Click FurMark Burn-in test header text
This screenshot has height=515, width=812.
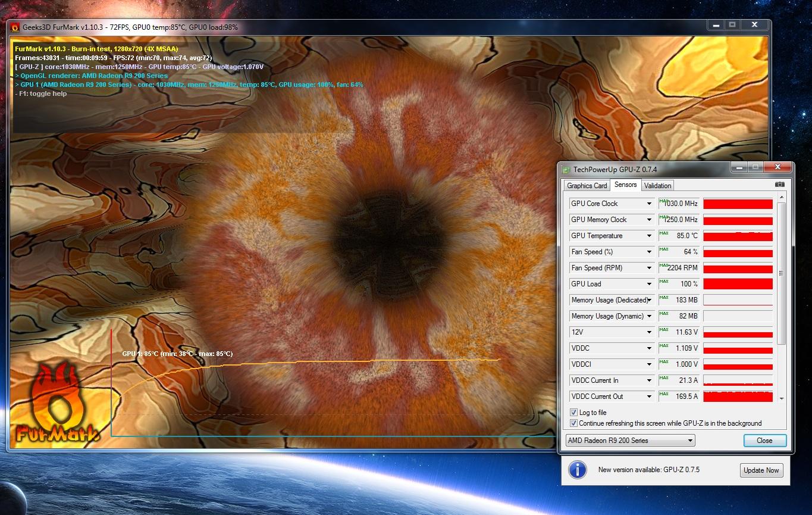click(x=96, y=49)
